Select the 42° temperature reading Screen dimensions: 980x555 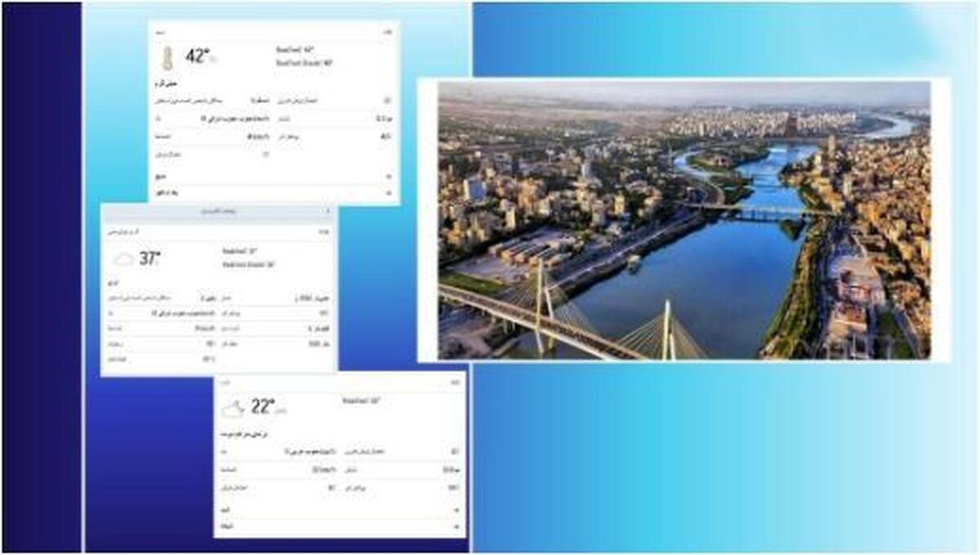click(x=198, y=56)
